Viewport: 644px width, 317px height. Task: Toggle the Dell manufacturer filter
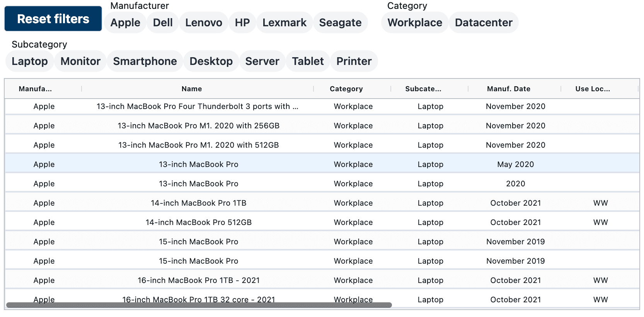click(x=163, y=22)
